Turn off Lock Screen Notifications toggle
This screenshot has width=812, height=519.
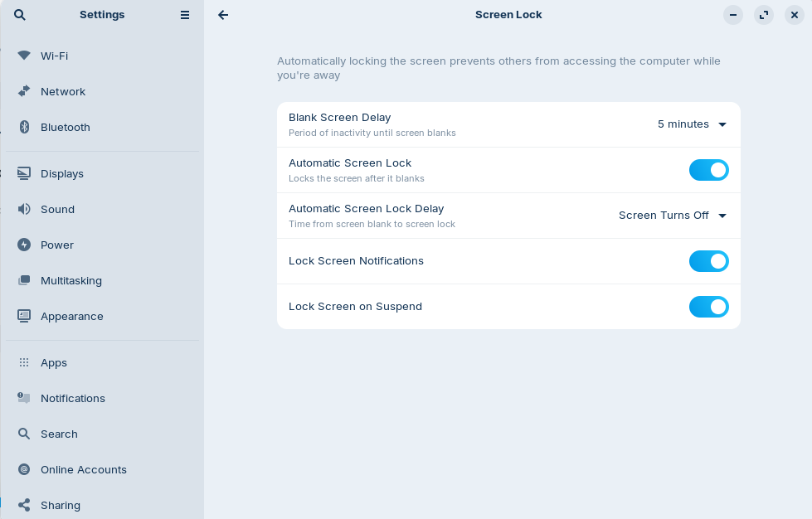pyautogui.click(x=708, y=261)
